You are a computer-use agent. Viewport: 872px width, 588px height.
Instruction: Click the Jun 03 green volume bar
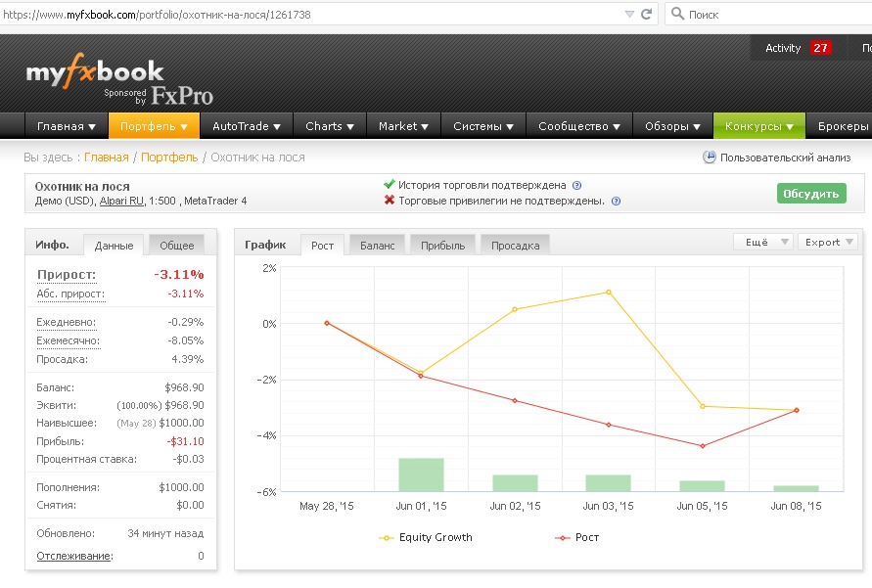609,483
